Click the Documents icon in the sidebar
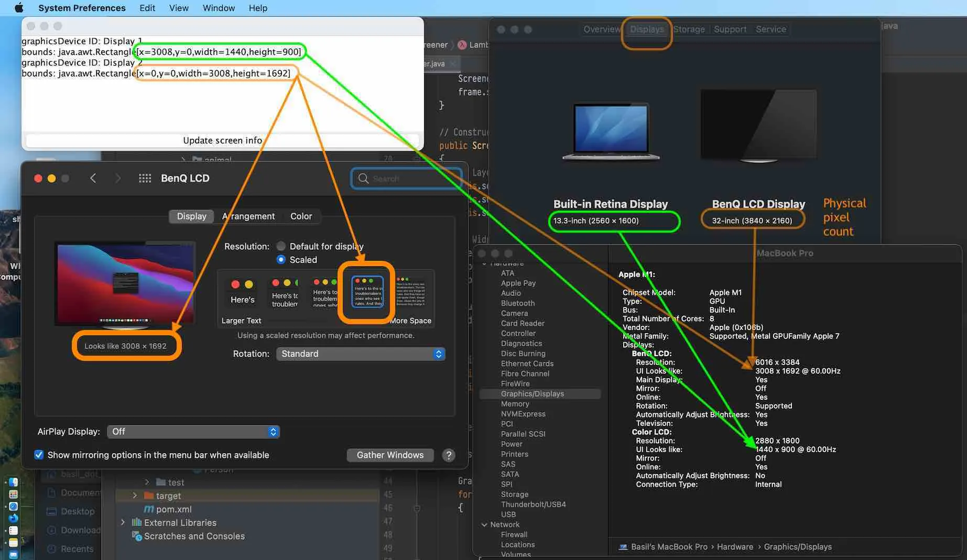The width and height of the screenshot is (967, 560). coord(51,492)
